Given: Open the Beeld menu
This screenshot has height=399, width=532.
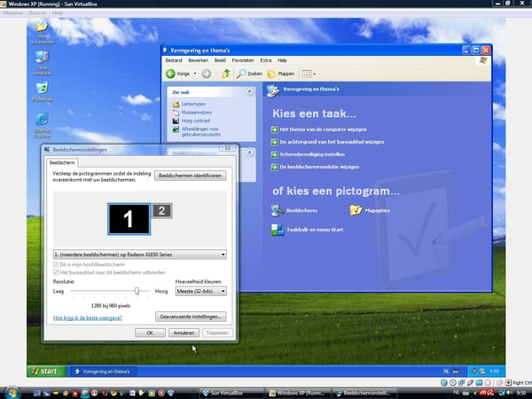Looking at the screenshot, I should coord(220,60).
